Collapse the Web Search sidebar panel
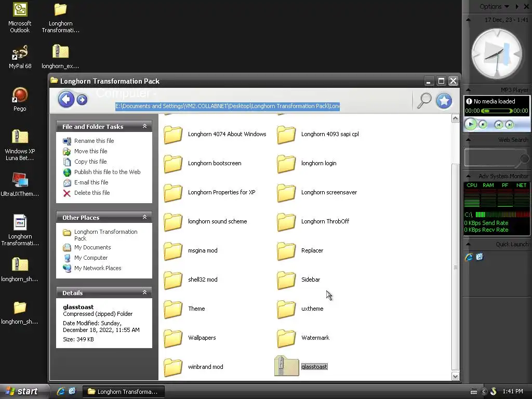The height and width of the screenshot is (399, 532). 468,139
